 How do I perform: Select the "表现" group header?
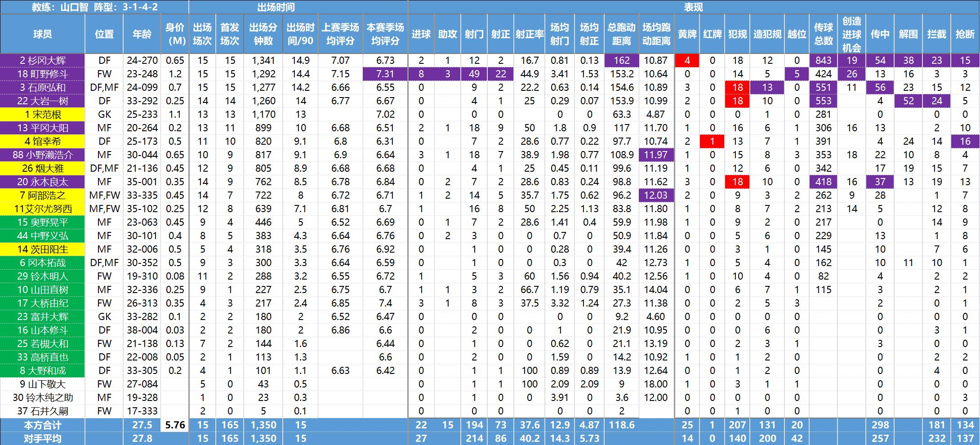click(x=694, y=7)
